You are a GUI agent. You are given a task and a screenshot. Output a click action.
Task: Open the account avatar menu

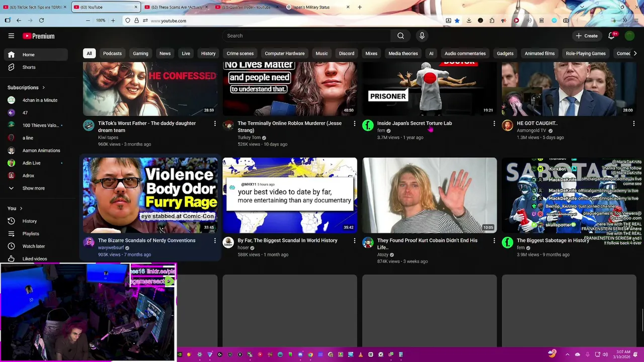(629, 36)
